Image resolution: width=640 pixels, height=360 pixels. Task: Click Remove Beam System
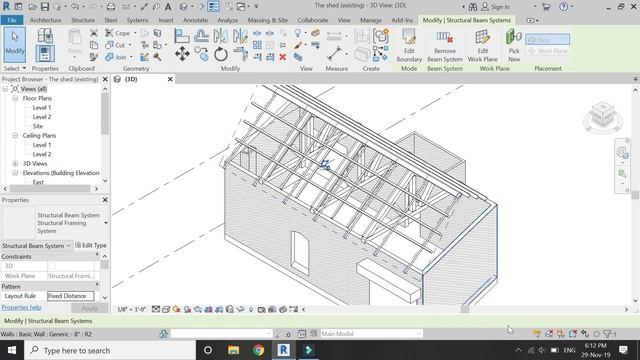tap(444, 45)
